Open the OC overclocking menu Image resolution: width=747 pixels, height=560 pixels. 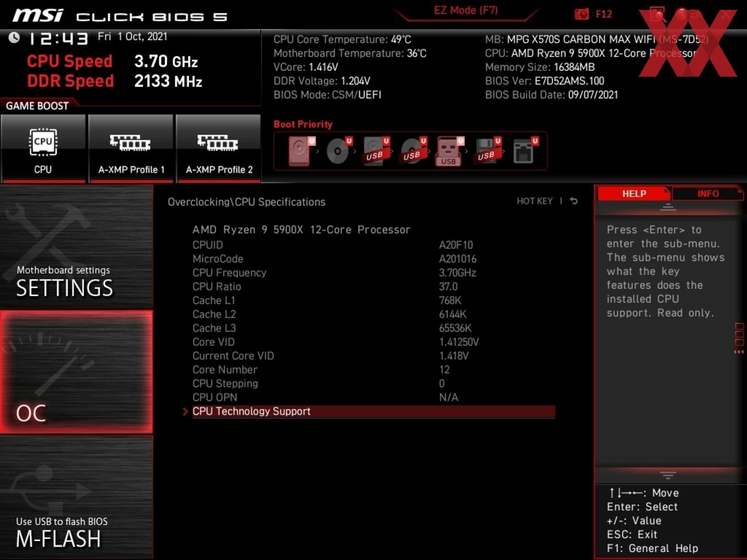76,372
